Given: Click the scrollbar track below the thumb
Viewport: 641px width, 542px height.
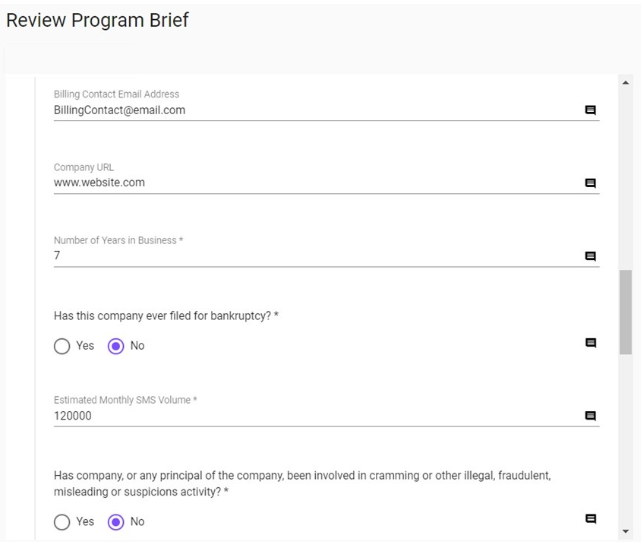Looking at the screenshot, I should click(x=625, y=439).
